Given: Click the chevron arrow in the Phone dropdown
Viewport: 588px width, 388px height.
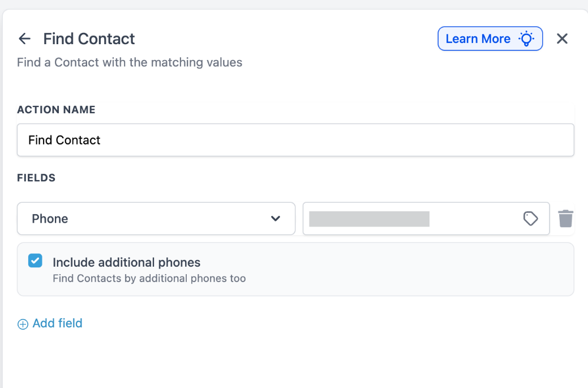Looking at the screenshot, I should pyautogui.click(x=276, y=219).
